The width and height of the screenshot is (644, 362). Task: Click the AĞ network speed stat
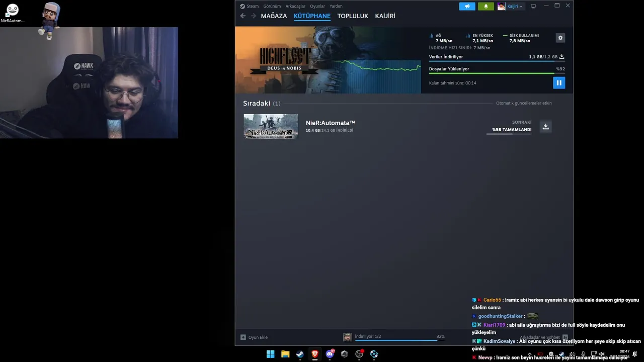pos(441,38)
